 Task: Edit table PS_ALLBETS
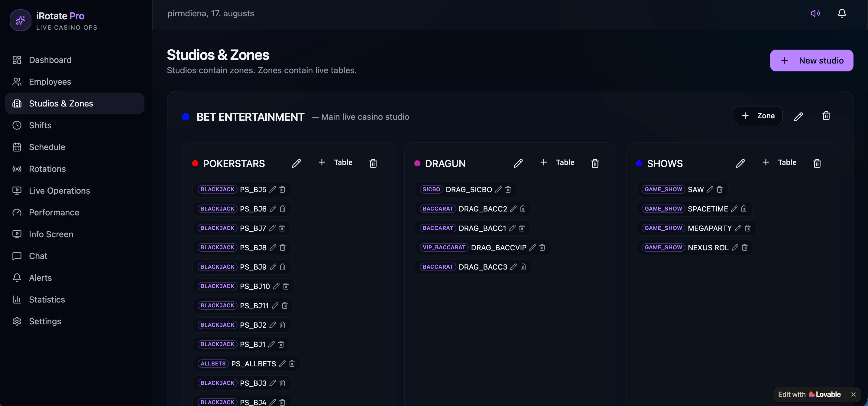(282, 364)
